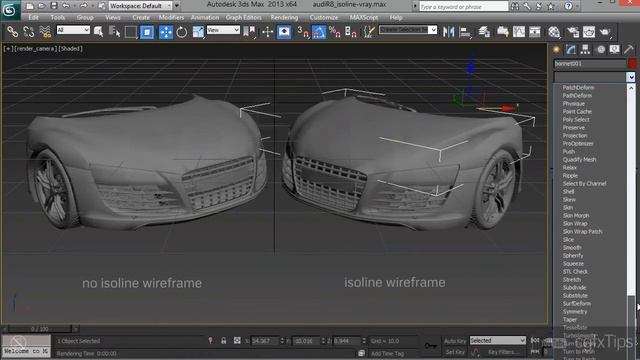This screenshot has height=360, width=640.
Task: Open the Graphite Modeling ribbon toggle icon
Action: [502, 31]
